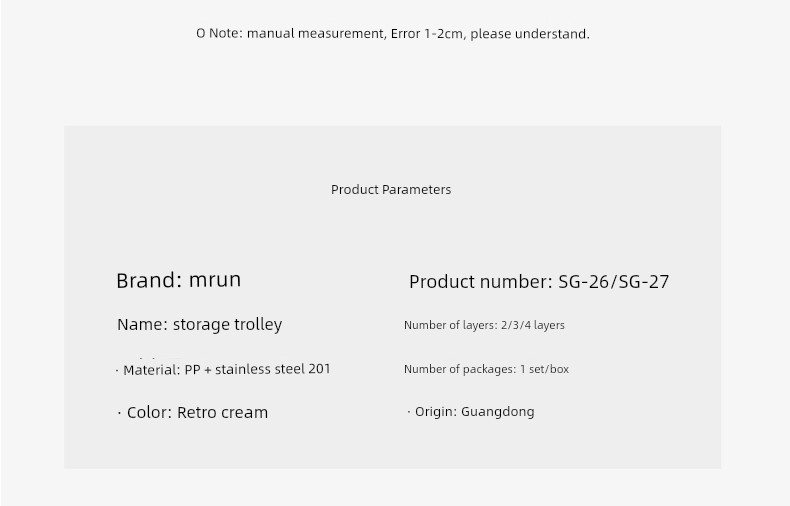Click the manual measurement note text
Viewport: 790px width, 506px height.
[x=392, y=34]
